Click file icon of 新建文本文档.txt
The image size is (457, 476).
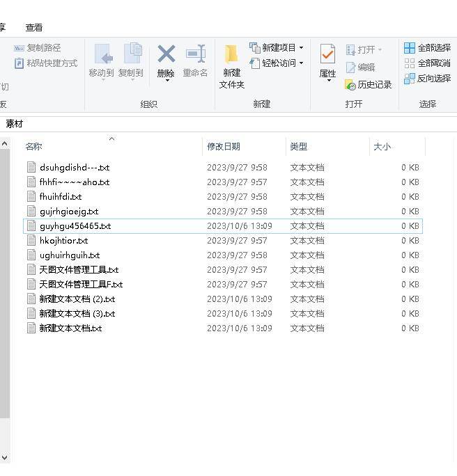(x=31, y=328)
